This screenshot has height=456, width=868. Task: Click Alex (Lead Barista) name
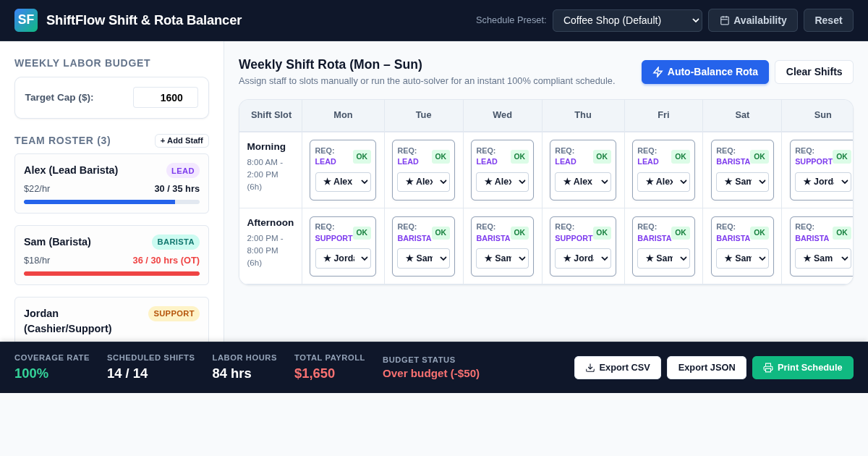click(x=71, y=170)
